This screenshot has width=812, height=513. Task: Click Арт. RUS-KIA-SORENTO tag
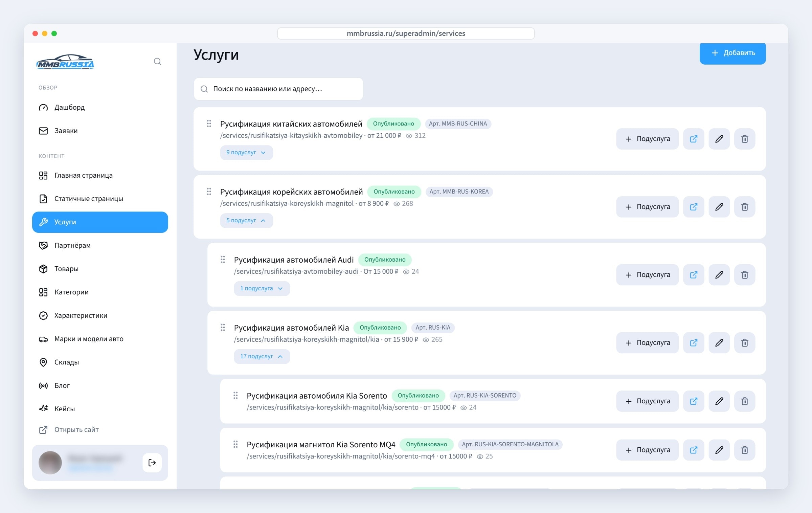pyautogui.click(x=485, y=396)
